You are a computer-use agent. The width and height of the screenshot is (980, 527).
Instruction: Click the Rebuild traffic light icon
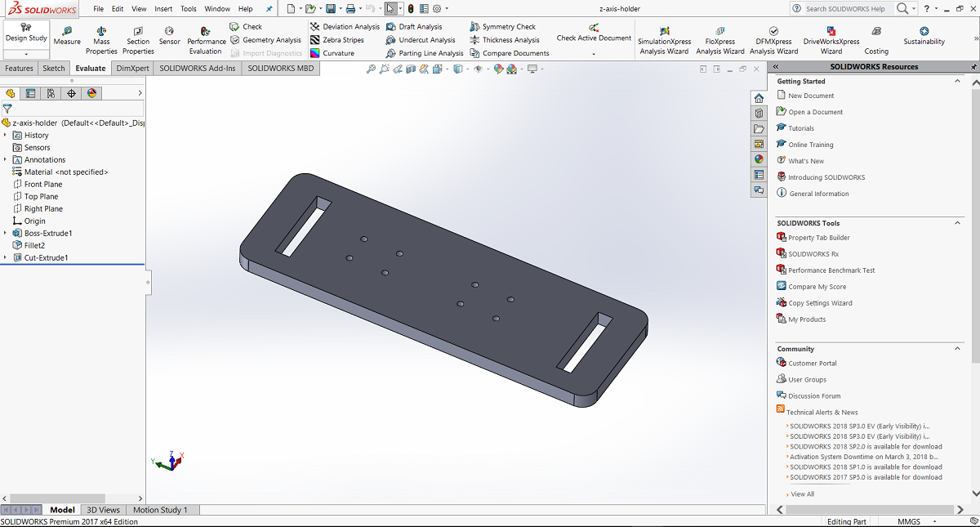coord(411,8)
